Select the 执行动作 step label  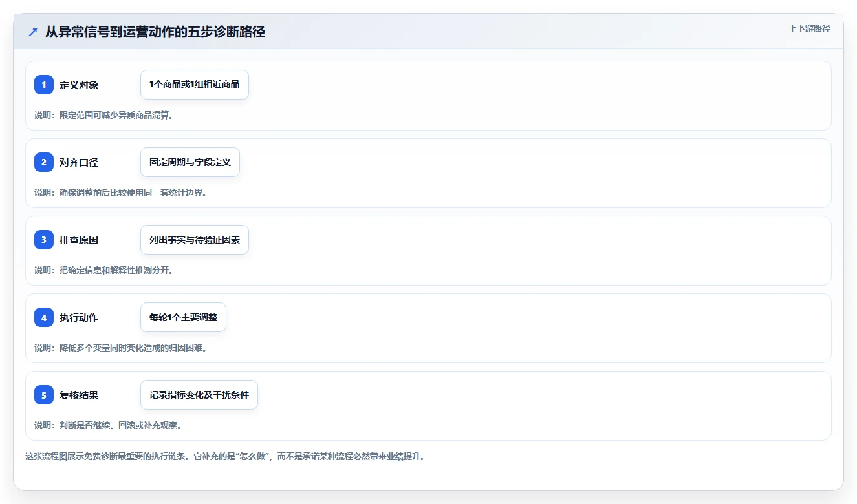tap(79, 317)
